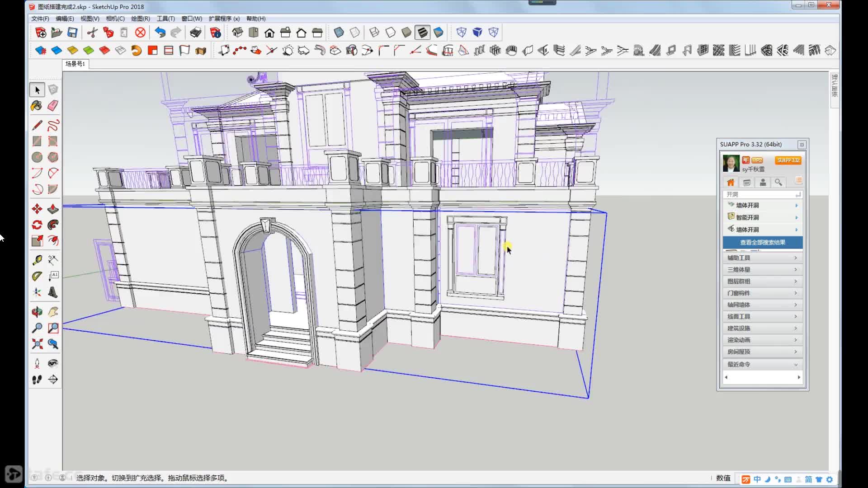Choose the Pan hand tool
The image size is (868, 488).
coord(53,312)
